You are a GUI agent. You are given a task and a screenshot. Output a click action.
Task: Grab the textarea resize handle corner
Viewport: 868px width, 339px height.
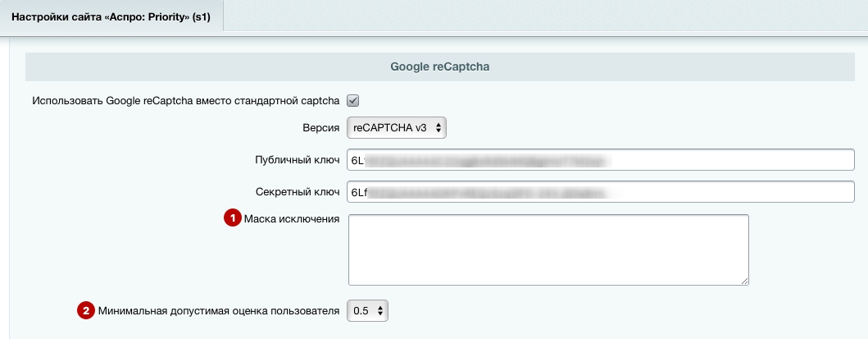tap(744, 282)
